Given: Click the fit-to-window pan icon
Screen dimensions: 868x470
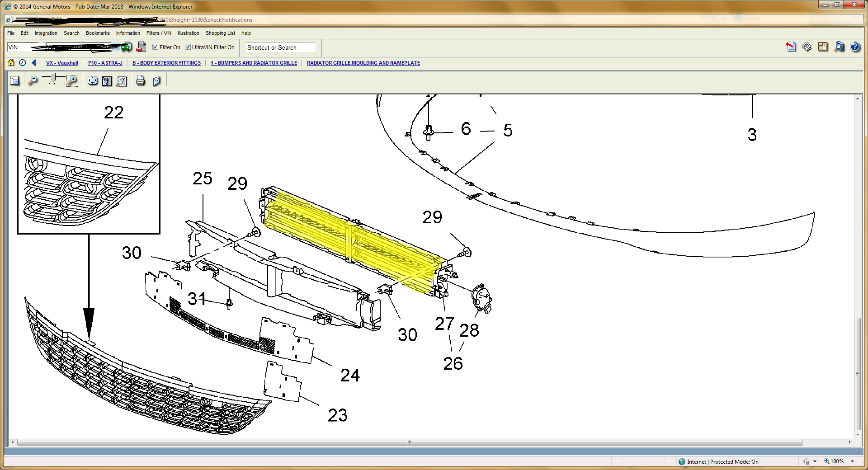Looking at the screenshot, I should click(x=92, y=81).
